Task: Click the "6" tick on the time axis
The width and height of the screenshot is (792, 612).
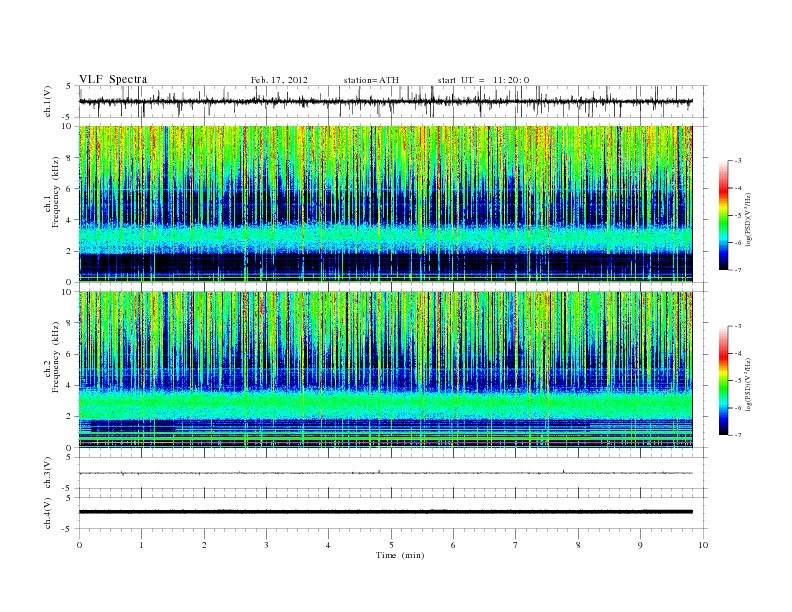Action: click(x=453, y=545)
